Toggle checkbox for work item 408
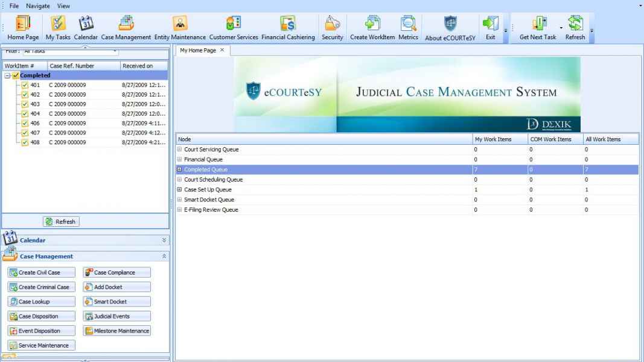Screen dimensions: 644x362 (25, 143)
